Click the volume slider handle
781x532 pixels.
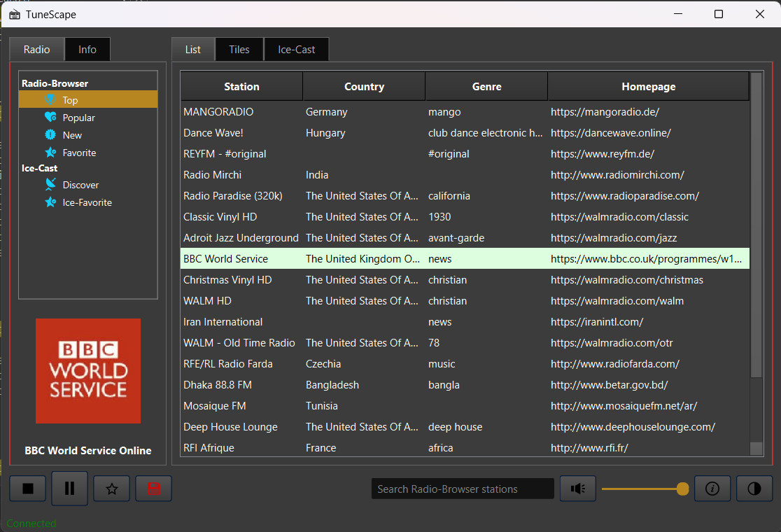pos(682,489)
